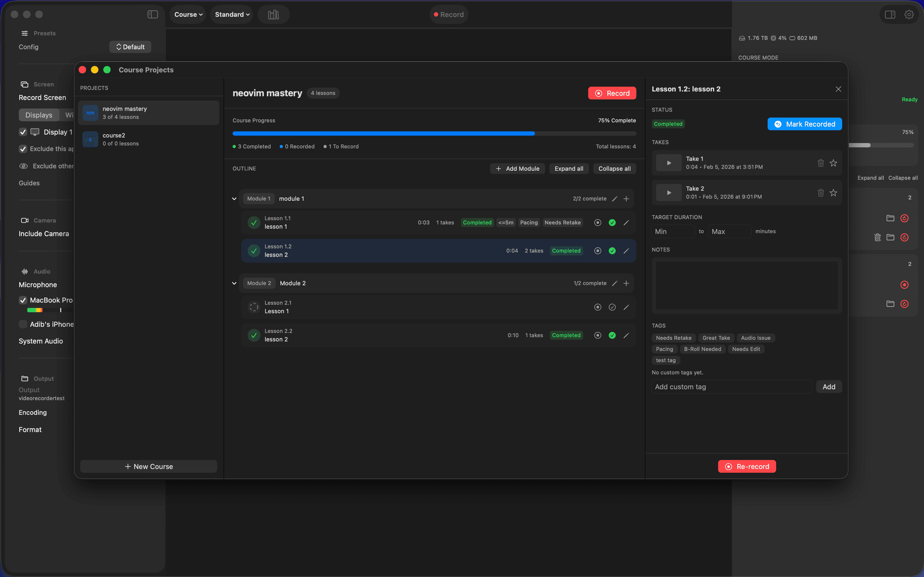
Task: Open the settings gear in the top-right corner
Action: pyautogui.click(x=909, y=14)
